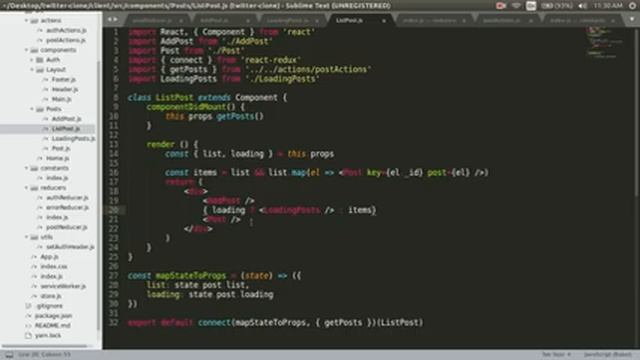Click the README.md markup file icon

click(28, 325)
